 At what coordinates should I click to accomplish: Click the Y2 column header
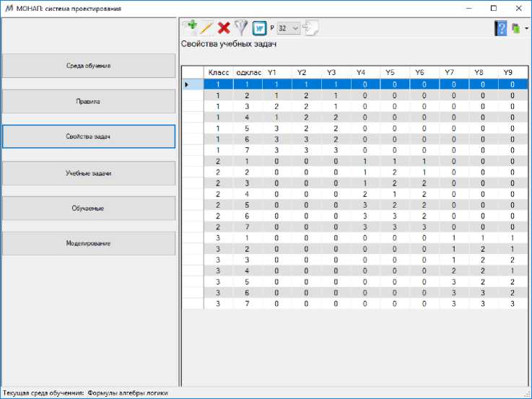pos(306,73)
